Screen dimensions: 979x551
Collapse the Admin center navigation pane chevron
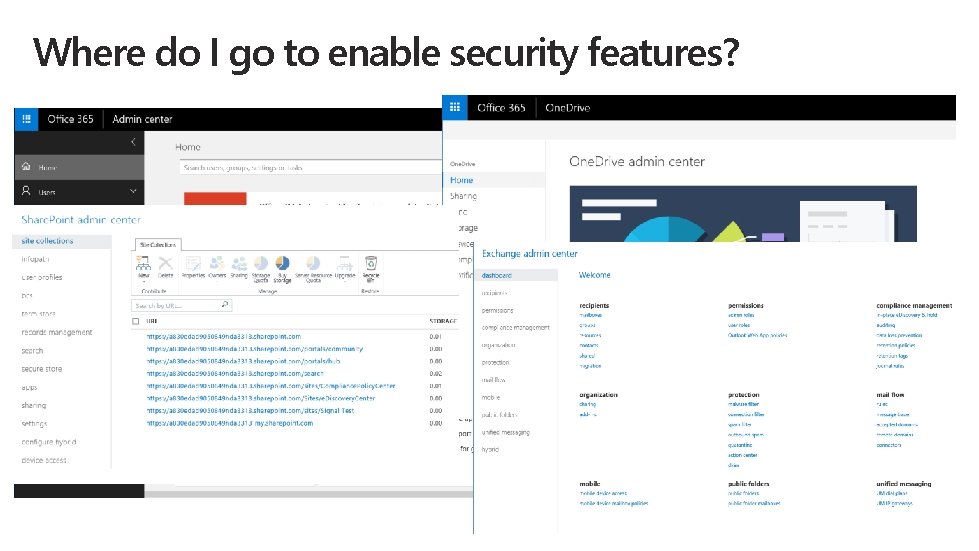(133, 142)
